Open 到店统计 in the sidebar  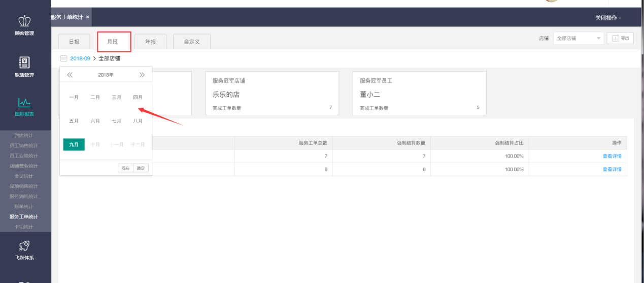pos(24,135)
